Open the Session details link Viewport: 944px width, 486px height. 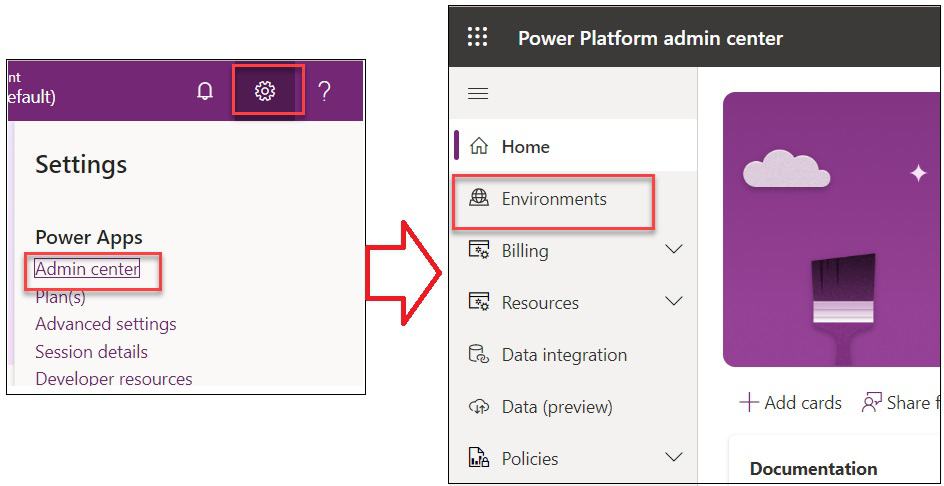[x=92, y=352]
